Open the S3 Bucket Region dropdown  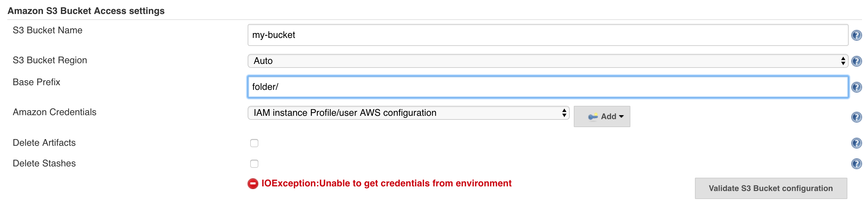(x=548, y=61)
